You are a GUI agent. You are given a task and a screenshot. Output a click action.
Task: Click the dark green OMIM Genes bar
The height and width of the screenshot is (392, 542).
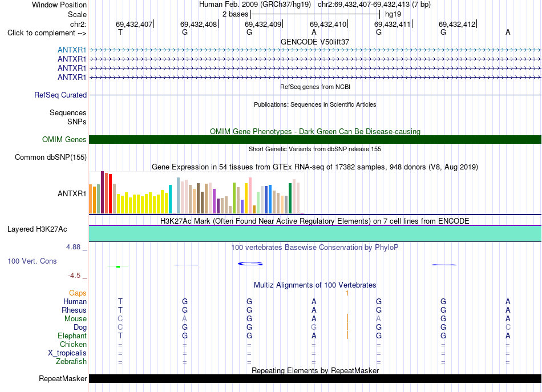[x=315, y=139]
